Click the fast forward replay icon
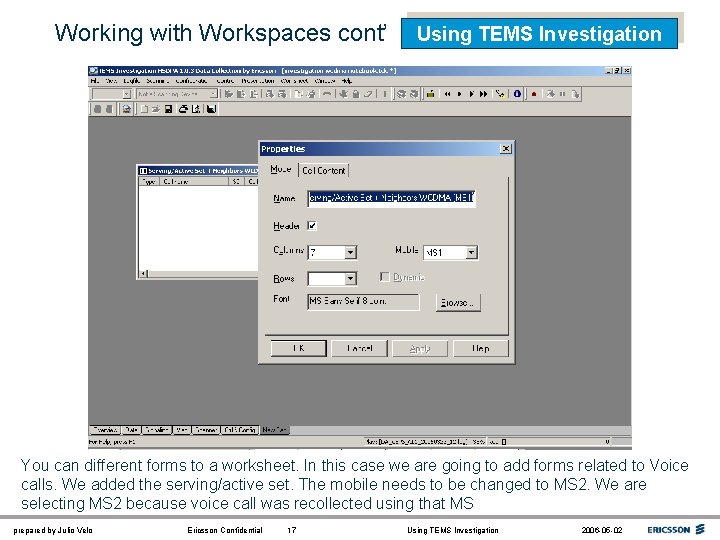The width and height of the screenshot is (720, 540). pyautogui.click(x=484, y=94)
